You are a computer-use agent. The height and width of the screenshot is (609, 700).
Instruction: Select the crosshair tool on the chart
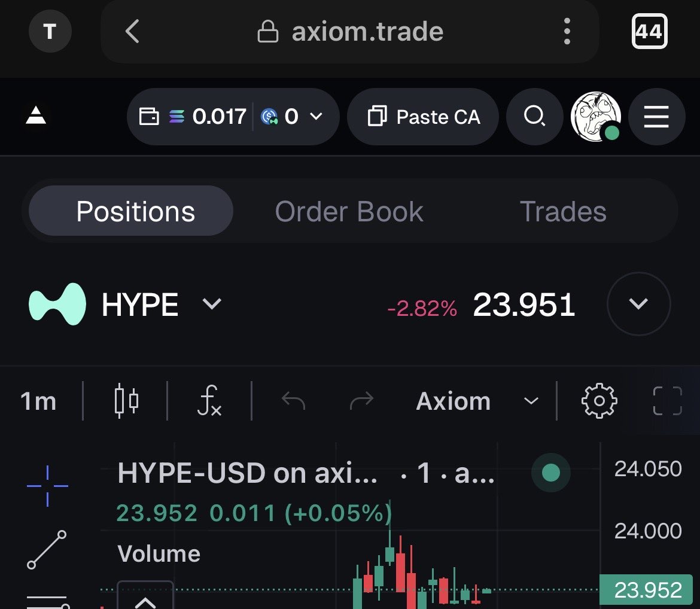coord(47,486)
